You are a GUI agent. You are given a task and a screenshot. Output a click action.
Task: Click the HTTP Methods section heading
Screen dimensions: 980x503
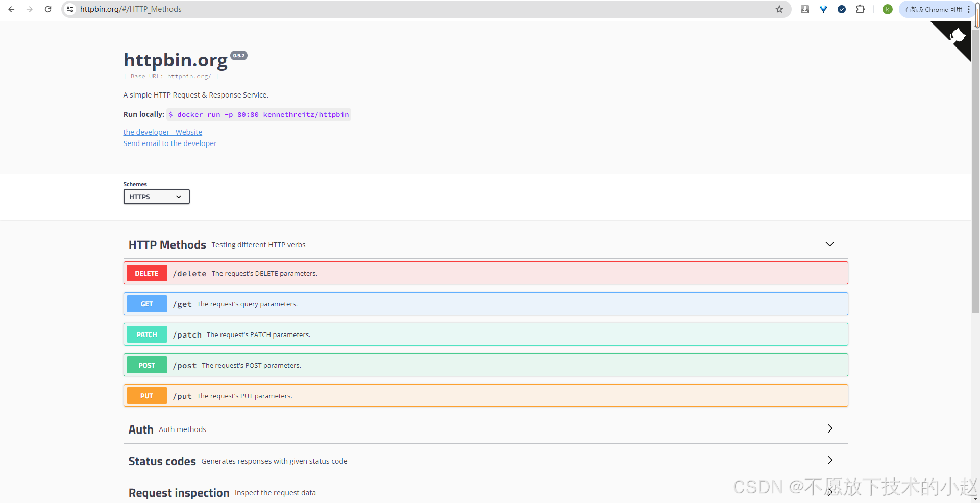[x=167, y=245]
